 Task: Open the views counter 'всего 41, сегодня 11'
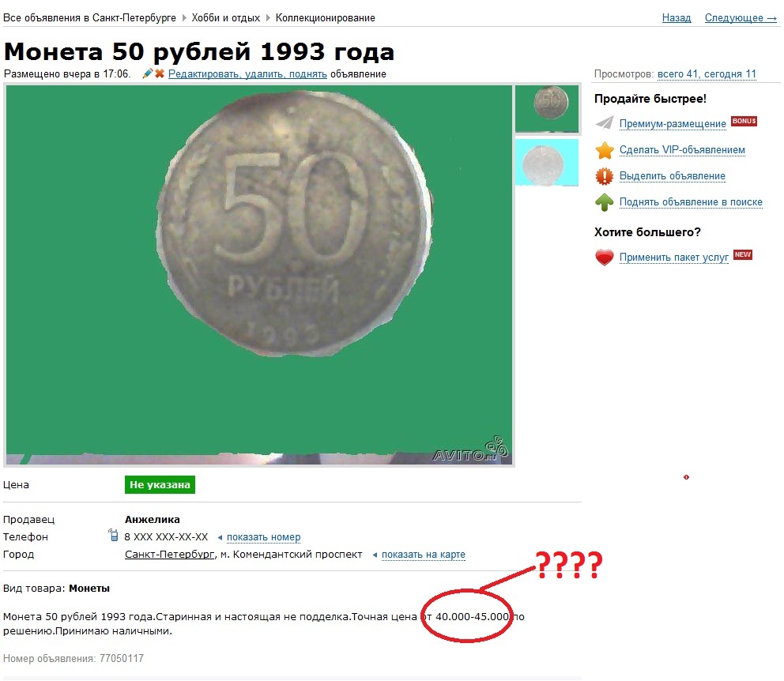click(x=707, y=74)
